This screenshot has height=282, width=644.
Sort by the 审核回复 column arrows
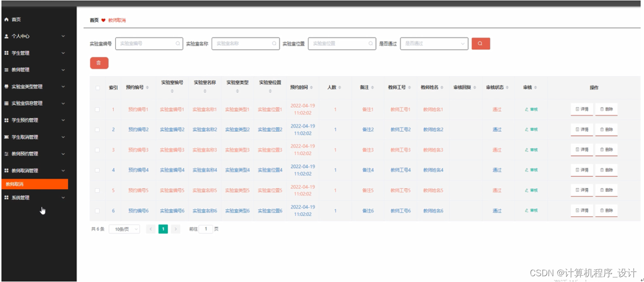(x=475, y=88)
